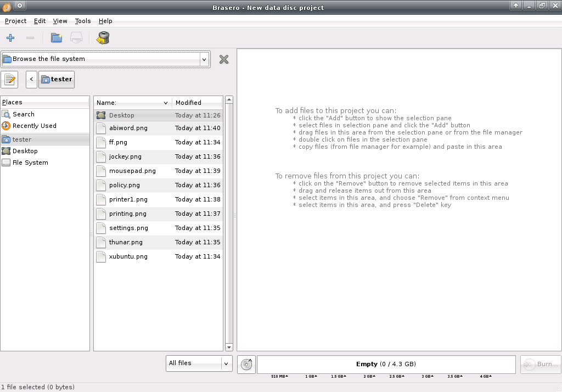This screenshot has height=392, width=562.
Task: Select the printing.png file
Action: click(x=159, y=214)
